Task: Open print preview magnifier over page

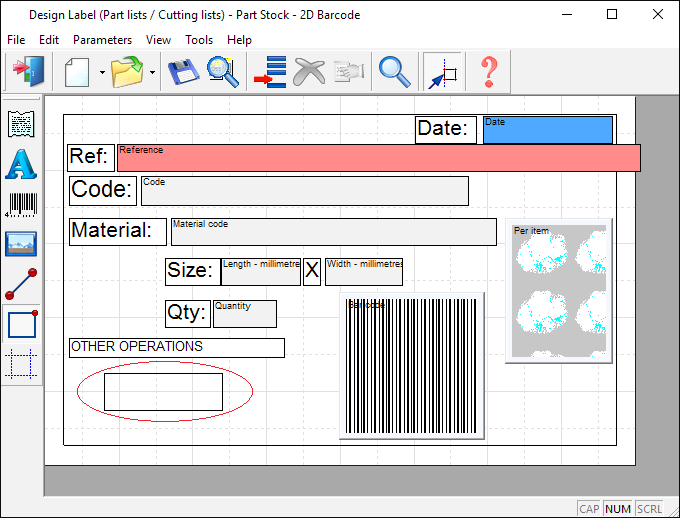Action: (222, 72)
